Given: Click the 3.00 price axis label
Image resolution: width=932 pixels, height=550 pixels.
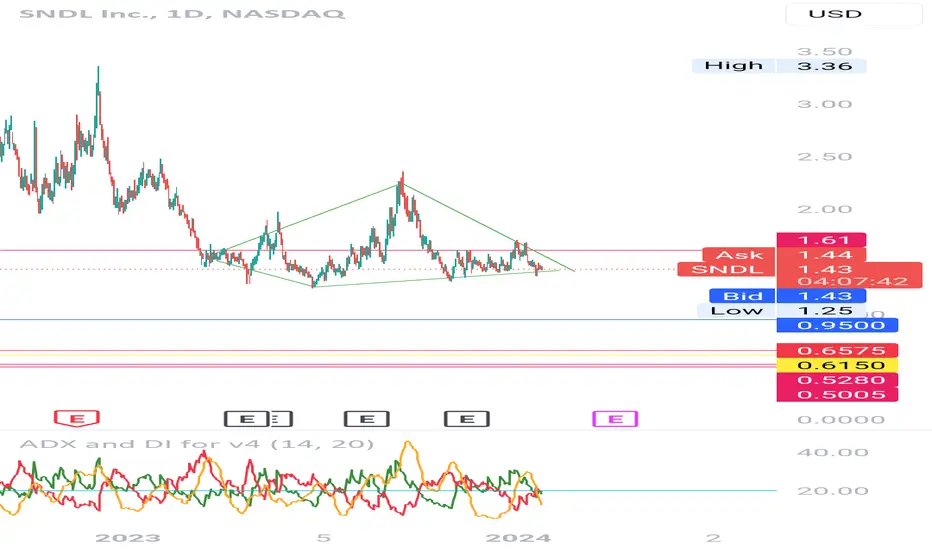Looking at the screenshot, I should coord(824,104).
